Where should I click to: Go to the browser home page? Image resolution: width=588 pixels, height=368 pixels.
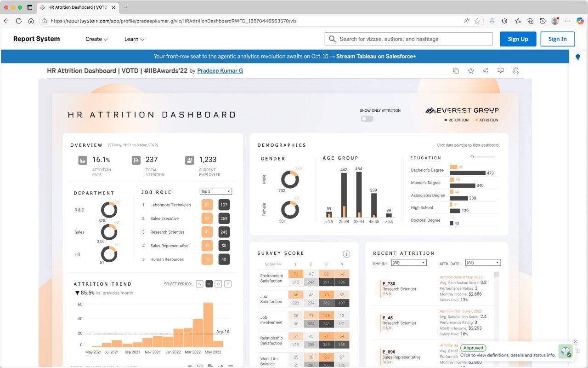click(x=31, y=21)
